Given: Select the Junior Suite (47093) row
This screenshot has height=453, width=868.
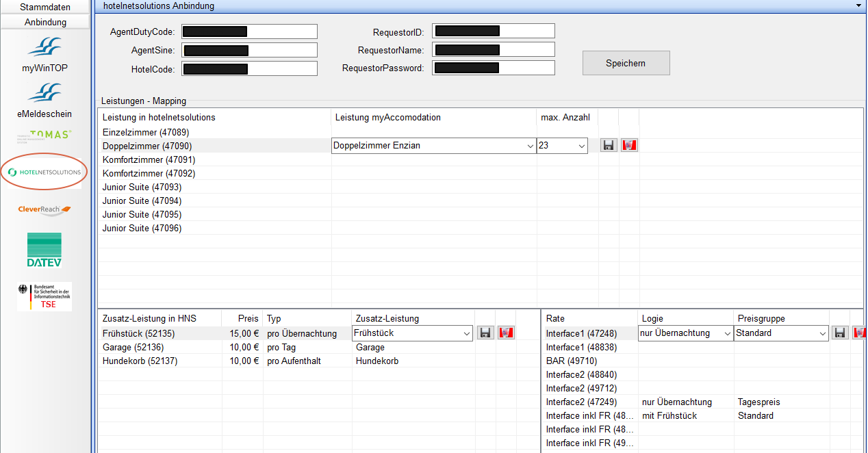Looking at the screenshot, I should (x=142, y=187).
